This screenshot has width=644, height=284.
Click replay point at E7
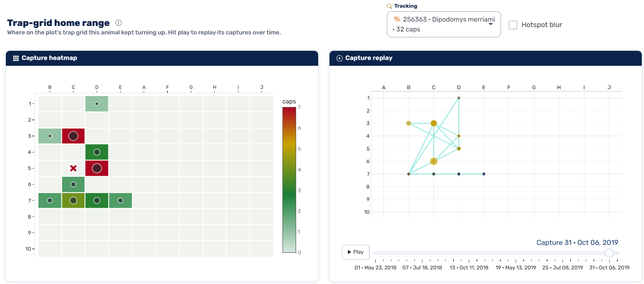[x=484, y=174]
